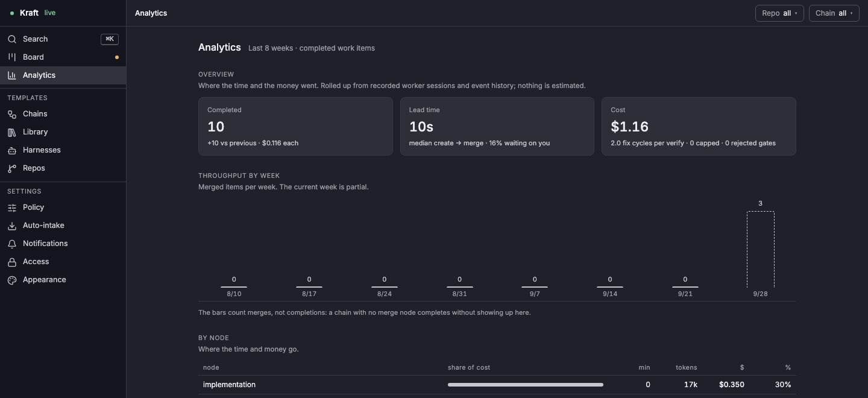Open the Repo all dropdown
The image size is (868, 398).
(x=779, y=13)
